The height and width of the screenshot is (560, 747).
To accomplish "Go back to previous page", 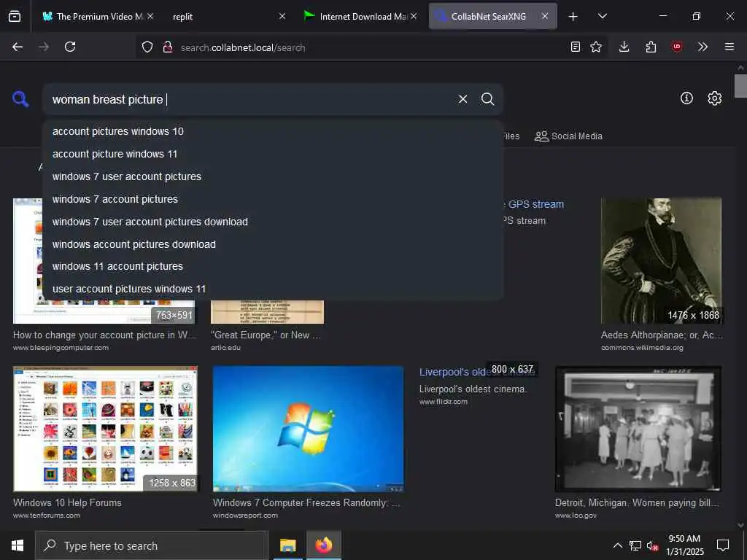I will 18,47.
